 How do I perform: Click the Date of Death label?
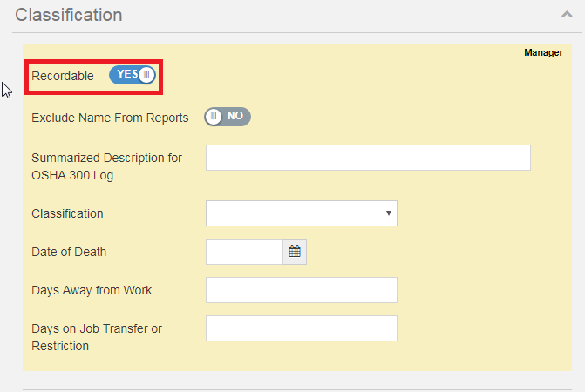click(69, 252)
